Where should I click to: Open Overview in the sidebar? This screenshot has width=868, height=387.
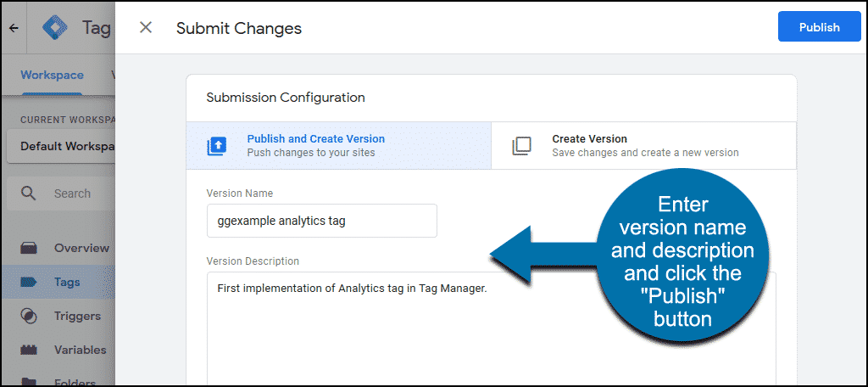click(58, 248)
